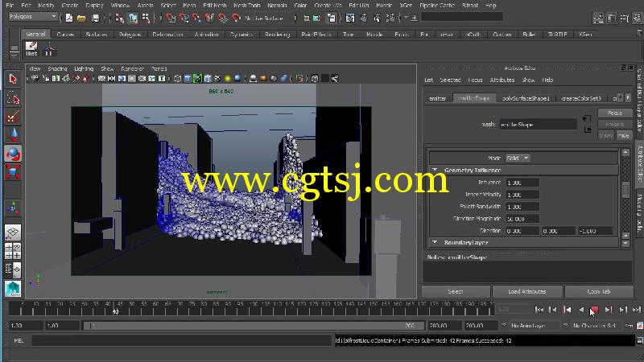Go to start of playback range
Viewport: 644px width, 362px height.
pos(539,310)
